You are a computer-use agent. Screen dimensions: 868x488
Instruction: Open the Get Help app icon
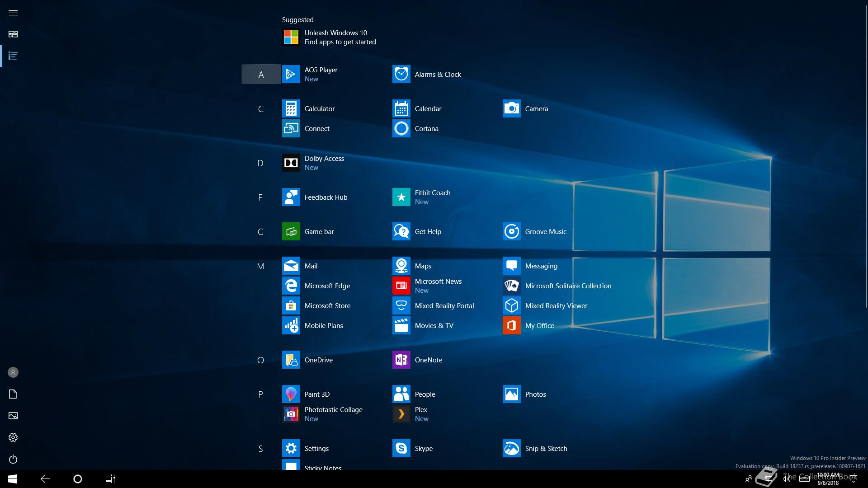pyautogui.click(x=401, y=231)
